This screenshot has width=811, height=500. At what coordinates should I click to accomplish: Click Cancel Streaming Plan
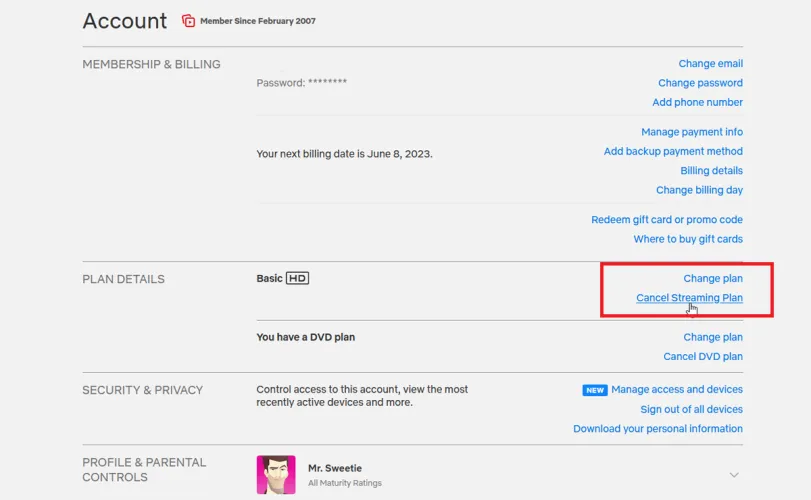[x=689, y=298]
